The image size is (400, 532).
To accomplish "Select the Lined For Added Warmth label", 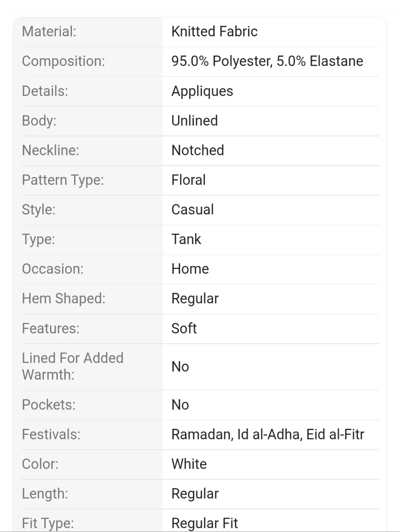I will pyautogui.click(x=73, y=366).
